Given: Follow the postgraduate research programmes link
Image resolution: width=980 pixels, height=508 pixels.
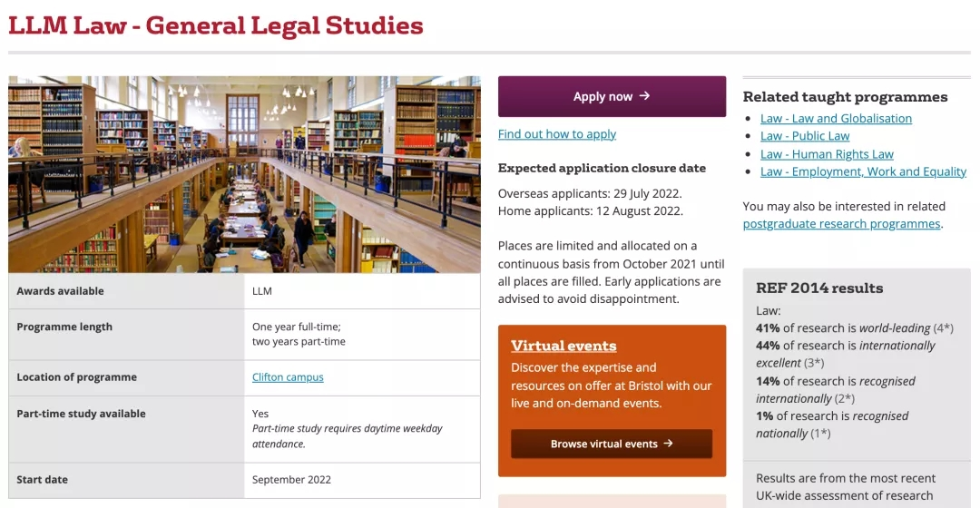Looking at the screenshot, I should click(841, 224).
